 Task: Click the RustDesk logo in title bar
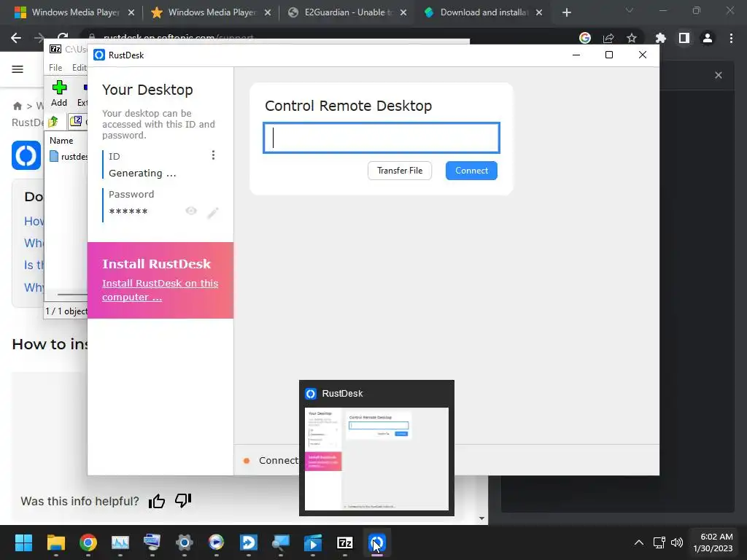[99, 55]
